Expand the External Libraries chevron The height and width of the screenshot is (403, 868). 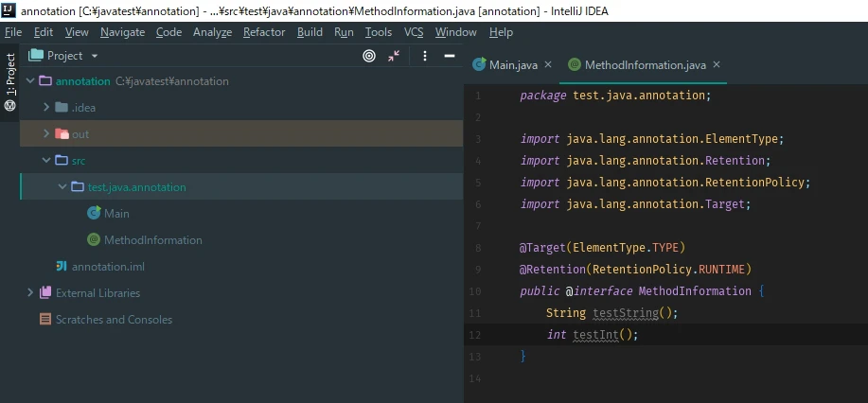pyautogui.click(x=30, y=293)
